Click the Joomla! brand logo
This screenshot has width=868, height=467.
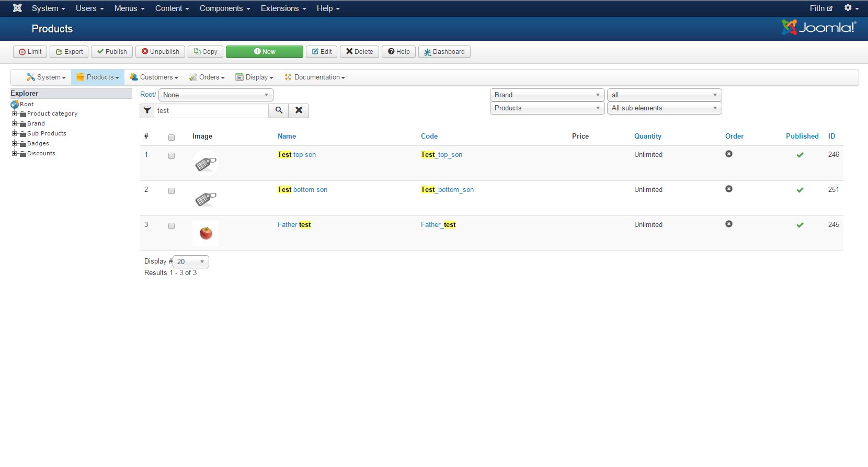click(819, 27)
